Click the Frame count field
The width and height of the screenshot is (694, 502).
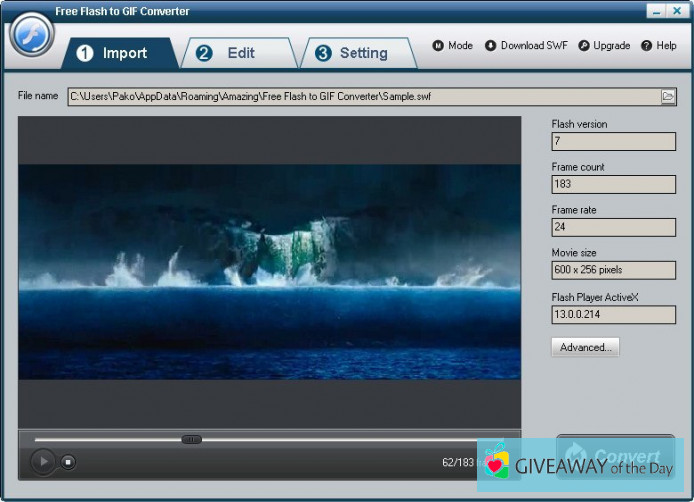coord(613,184)
